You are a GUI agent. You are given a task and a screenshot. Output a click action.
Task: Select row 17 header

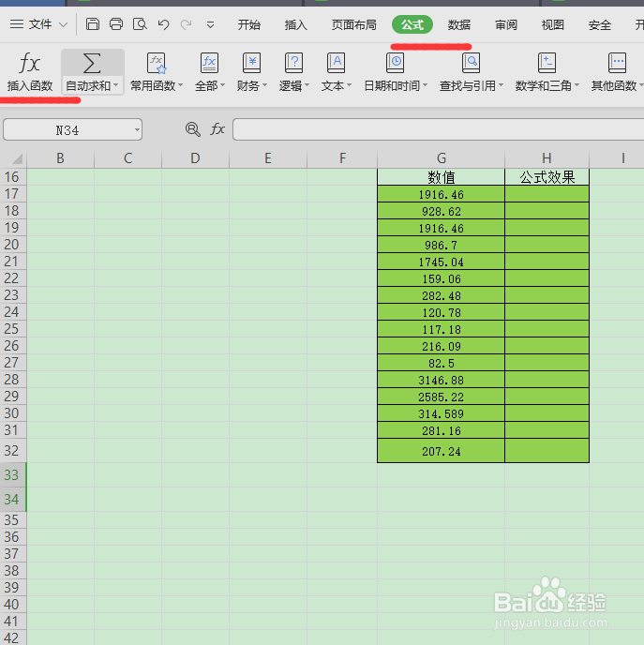[12, 194]
